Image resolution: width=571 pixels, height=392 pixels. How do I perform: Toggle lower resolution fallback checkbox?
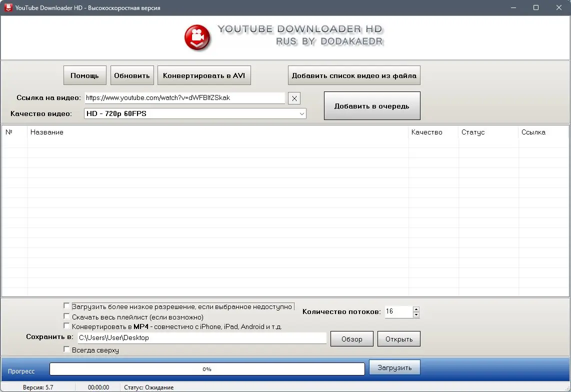click(x=66, y=306)
